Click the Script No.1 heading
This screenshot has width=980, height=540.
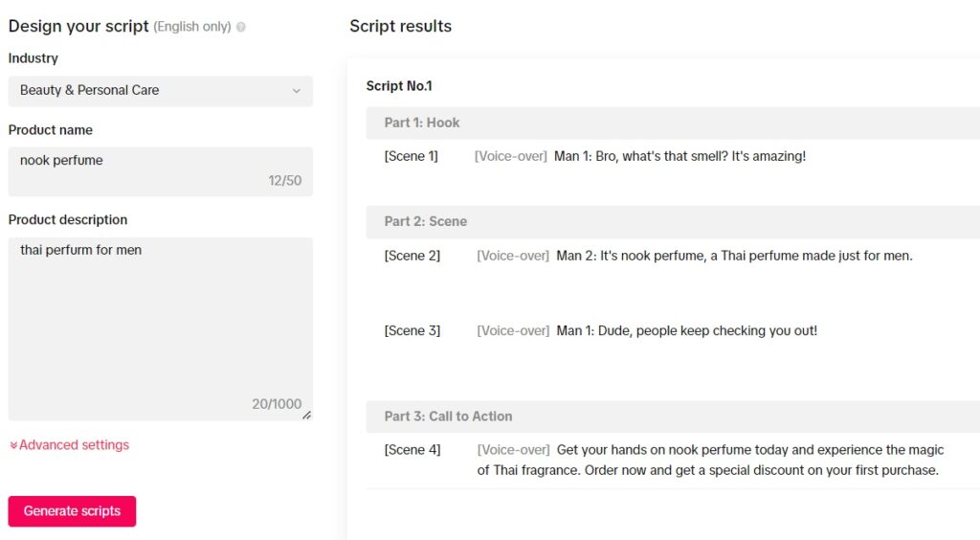[399, 86]
